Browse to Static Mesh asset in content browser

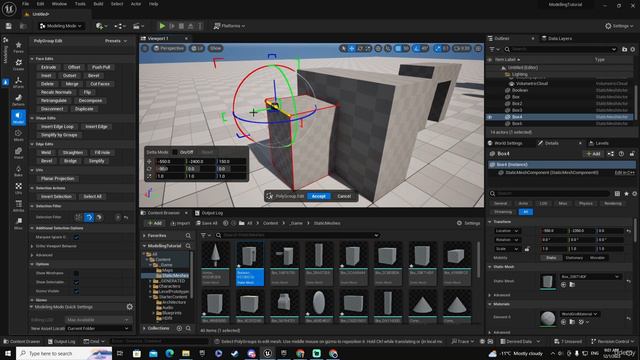coord(572,284)
